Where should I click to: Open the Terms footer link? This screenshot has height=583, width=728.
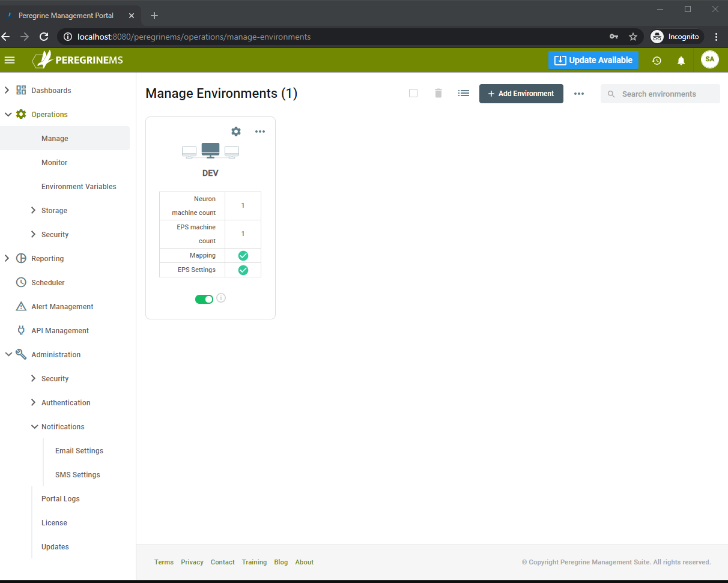point(164,562)
